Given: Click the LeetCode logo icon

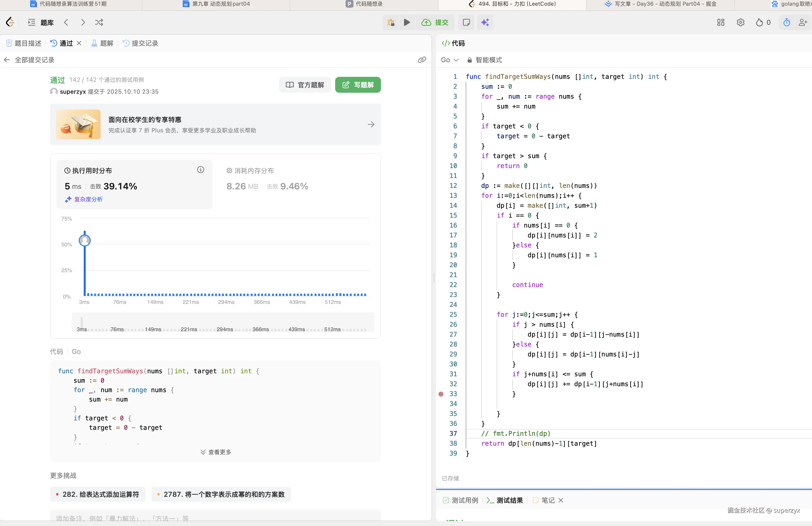Looking at the screenshot, I should pyautogui.click(x=10, y=22).
